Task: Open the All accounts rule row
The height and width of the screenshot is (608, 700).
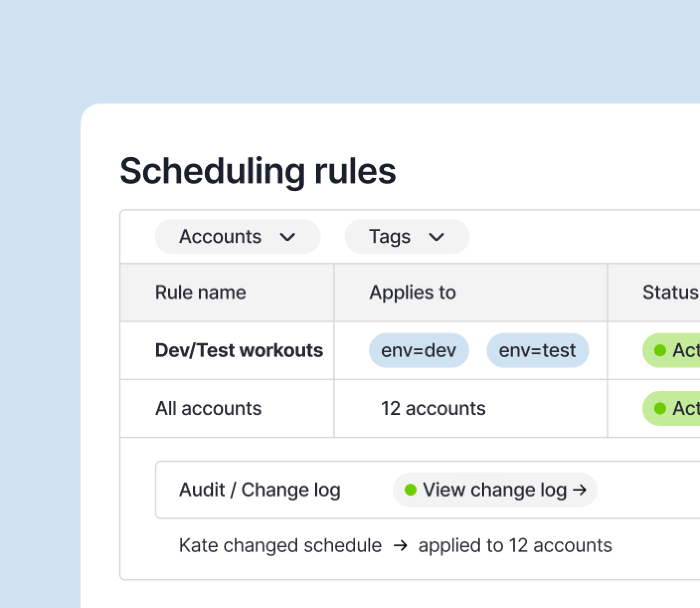Action: (208, 408)
